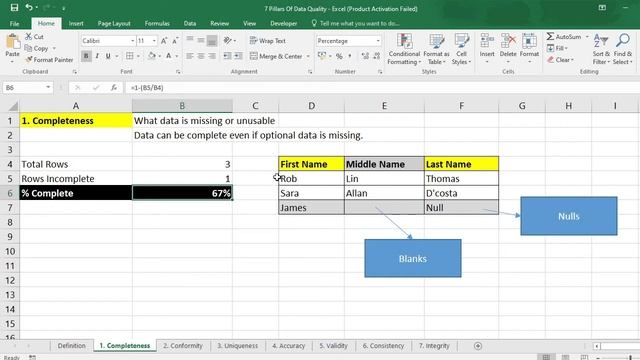Click the Font Color A icon

(x=169, y=56)
